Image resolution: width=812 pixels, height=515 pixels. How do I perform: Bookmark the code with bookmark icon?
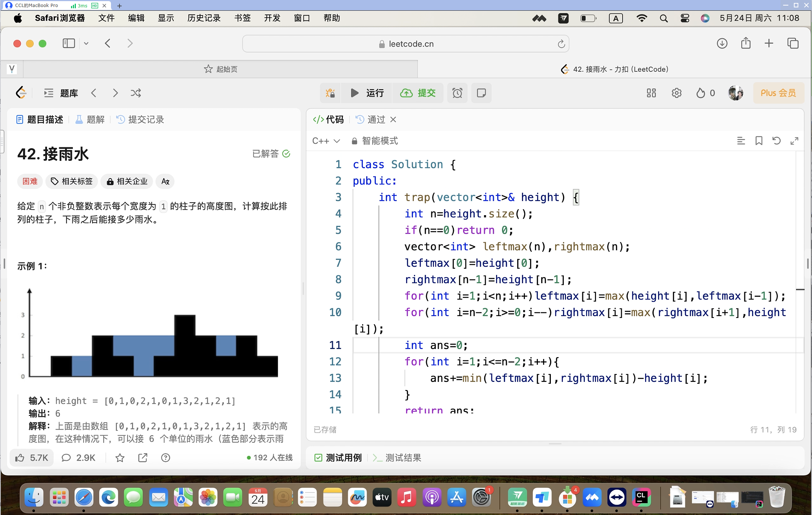coord(759,141)
